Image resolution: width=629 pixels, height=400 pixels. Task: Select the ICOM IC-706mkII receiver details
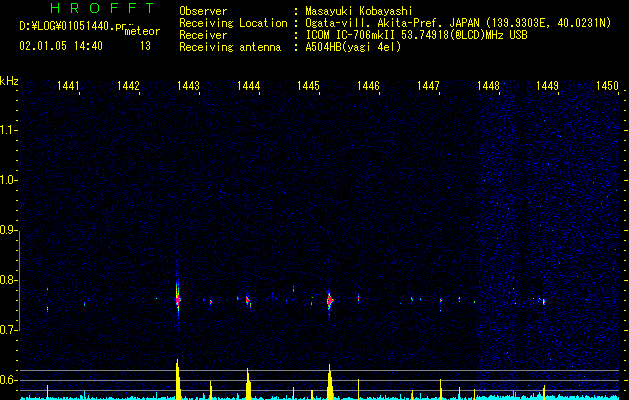416,35
